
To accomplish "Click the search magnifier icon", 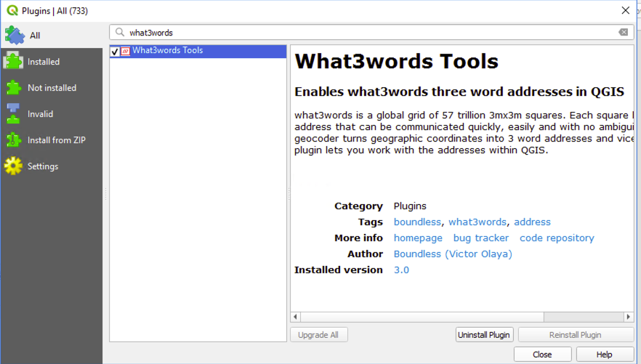I will pos(119,32).
